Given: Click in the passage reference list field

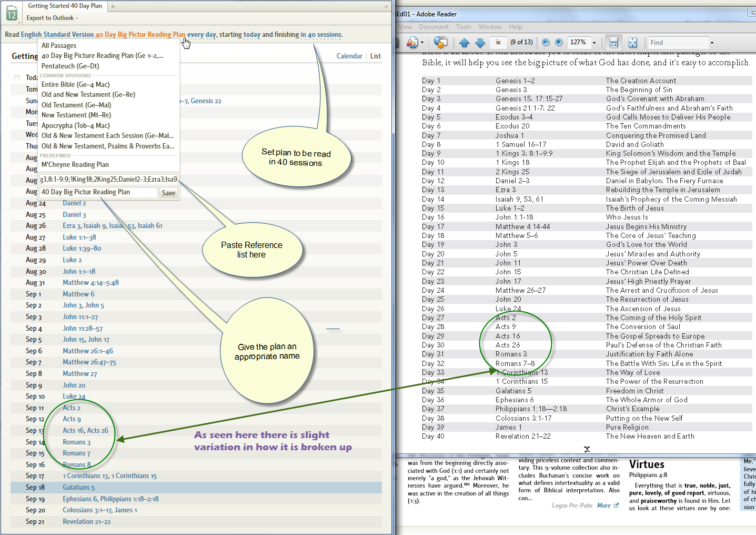Looking at the screenshot, I should (x=109, y=179).
